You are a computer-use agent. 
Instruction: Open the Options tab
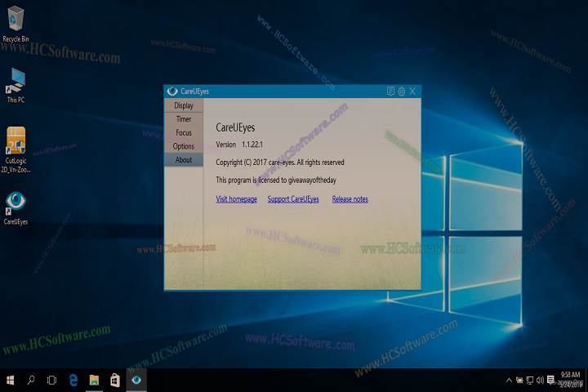pos(184,146)
